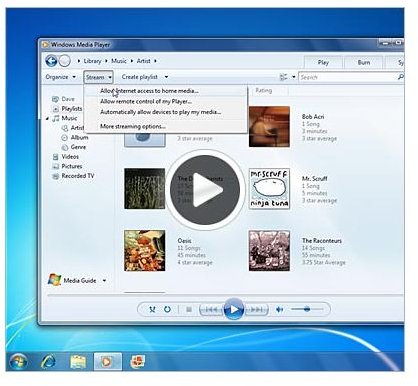Image resolution: width=418 pixels, height=386 pixels.
Task: Select Genre under Music
Action: (74, 147)
